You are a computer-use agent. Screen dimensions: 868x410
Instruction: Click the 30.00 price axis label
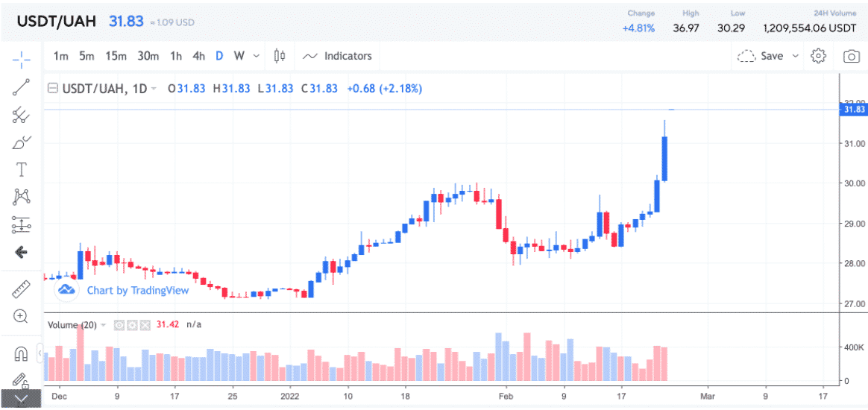[853, 183]
